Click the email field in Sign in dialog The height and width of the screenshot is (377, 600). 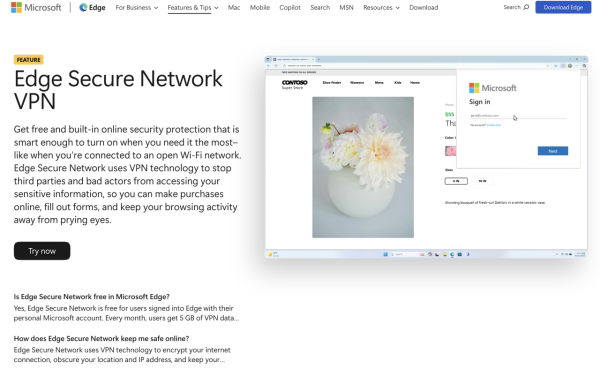tap(518, 116)
